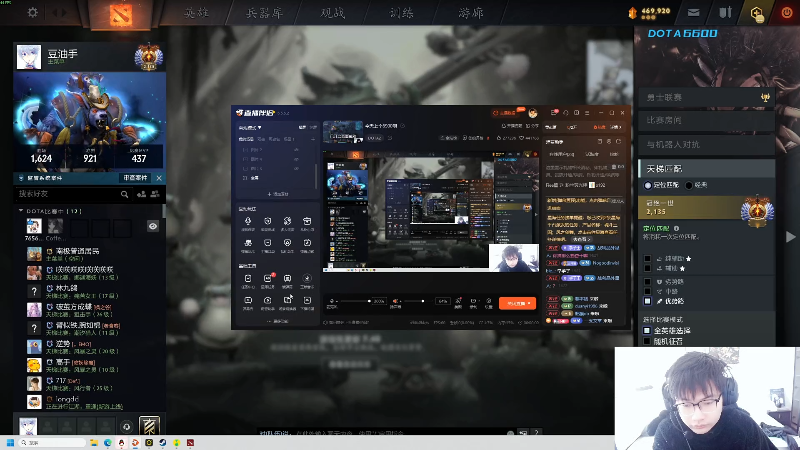This screenshot has height=450, width=800.
Task: Click tool icon with red notification badge
Action: tap(268, 279)
